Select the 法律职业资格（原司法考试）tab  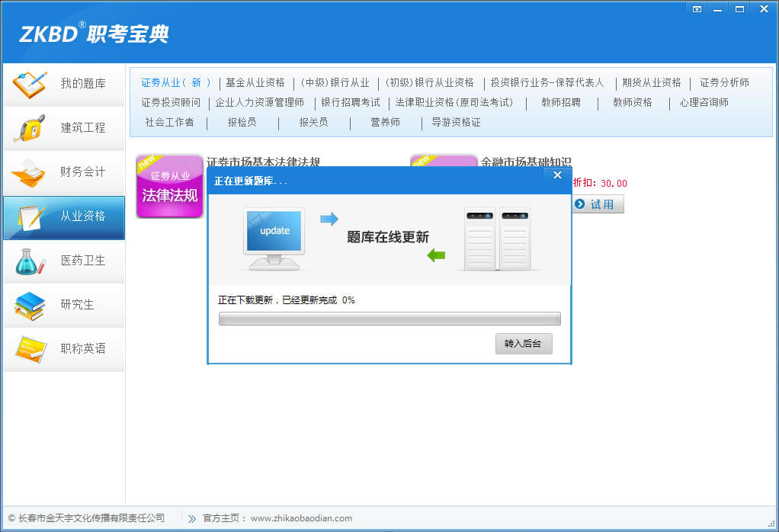click(x=454, y=101)
